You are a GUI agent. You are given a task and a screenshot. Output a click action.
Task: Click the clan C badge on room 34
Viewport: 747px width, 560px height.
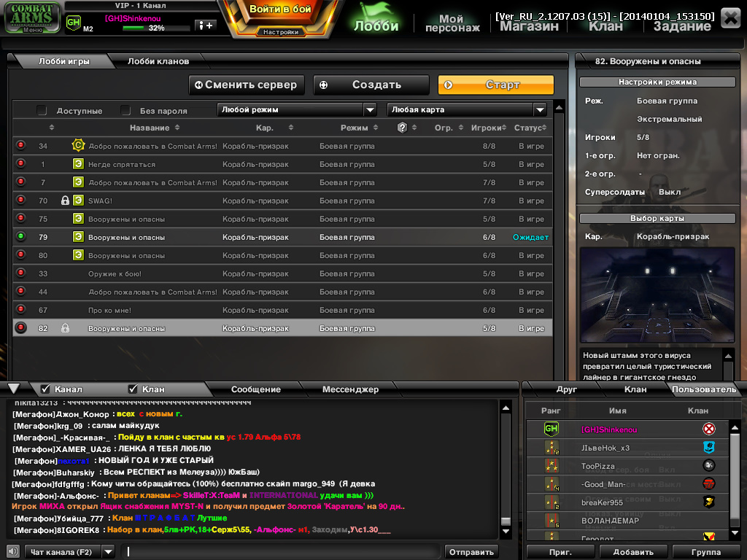(x=78, y=145)
